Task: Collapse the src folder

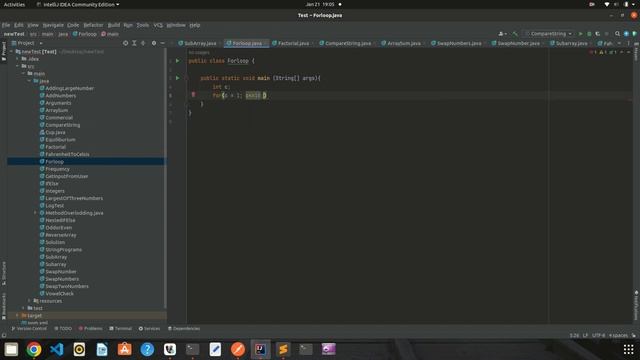Action: 18,66
